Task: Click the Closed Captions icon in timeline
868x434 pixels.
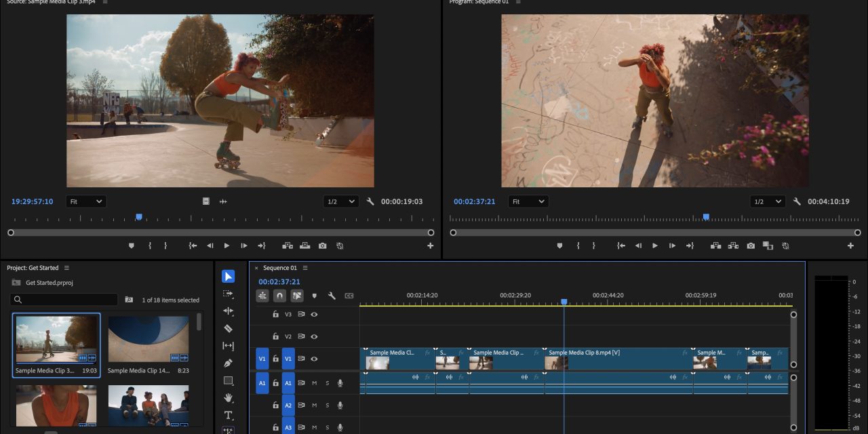Action: point(349,296)
